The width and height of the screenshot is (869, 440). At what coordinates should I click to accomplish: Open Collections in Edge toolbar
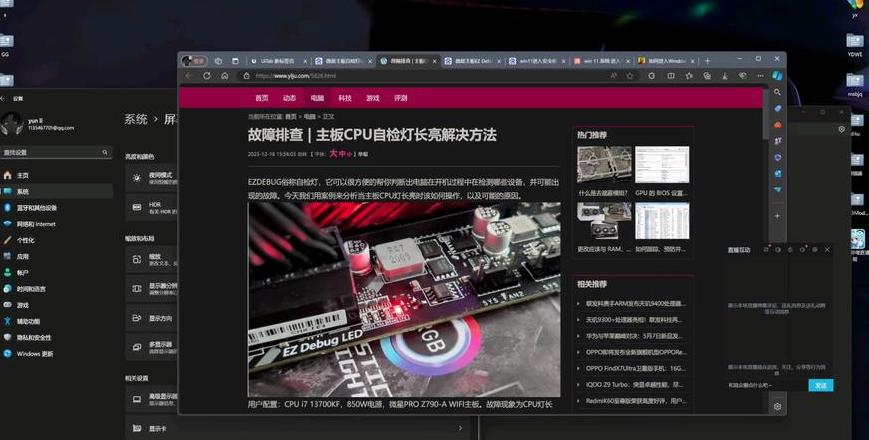click(x=707, y=76)
